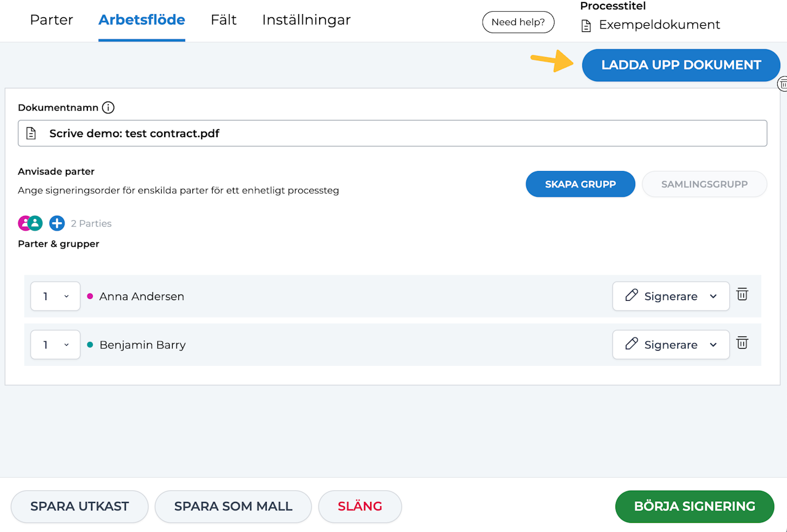This screenshot has width=787, height=532.
Task: Delete Benjamin Barry with trash icon
Action: tap(742, 343)
